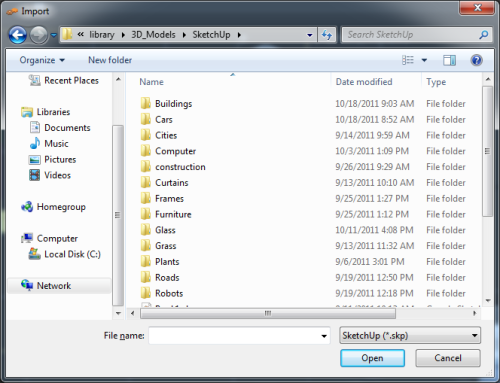500x383 pixels.
Task: Click scroll right arrow of horizontal scrollbar
Action: click(475, 313)
